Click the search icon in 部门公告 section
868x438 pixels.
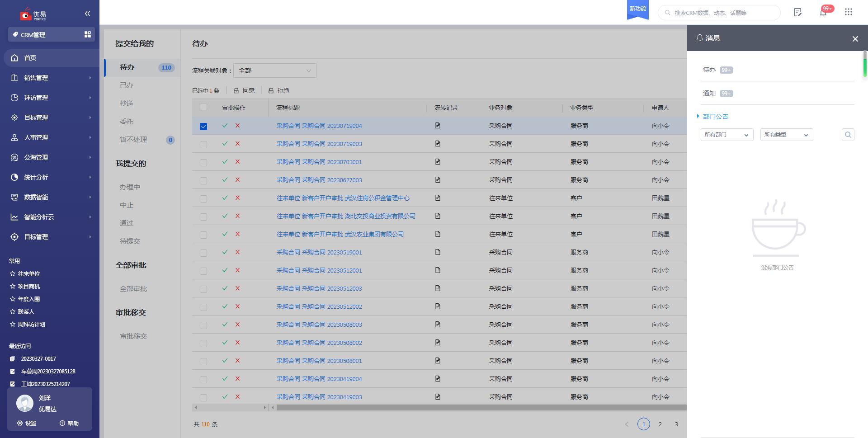pyautogui.click(x=848, y=135)
